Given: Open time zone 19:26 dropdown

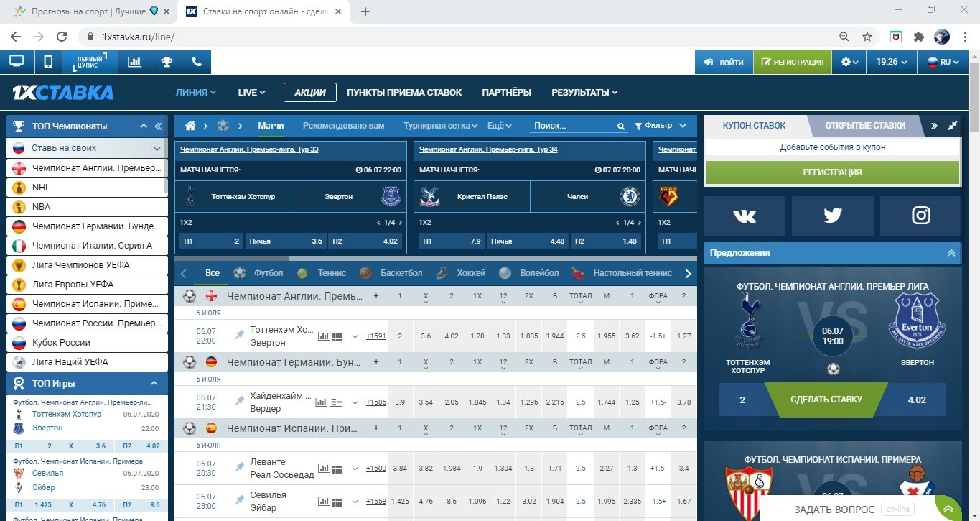Looking at the screenshot, I should click(892, 62).
